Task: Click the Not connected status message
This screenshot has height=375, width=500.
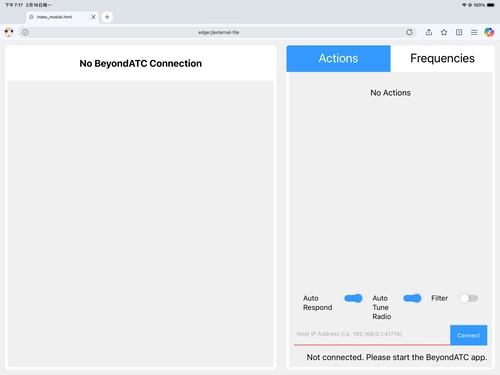Action: coord(397,357)
